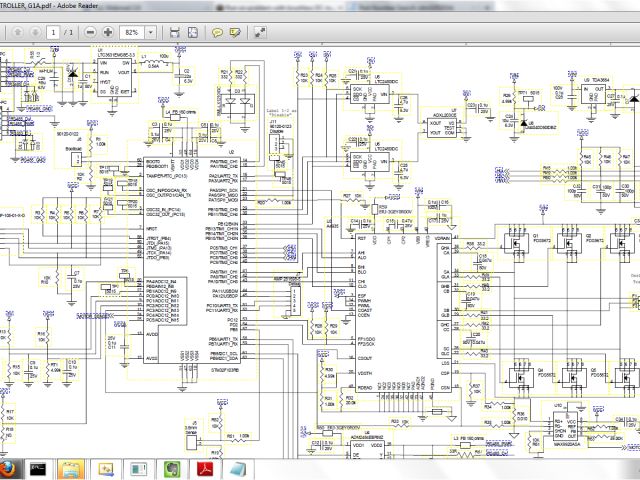Click the page number input field
Screen dimensions: 640x480
point(52,32)
